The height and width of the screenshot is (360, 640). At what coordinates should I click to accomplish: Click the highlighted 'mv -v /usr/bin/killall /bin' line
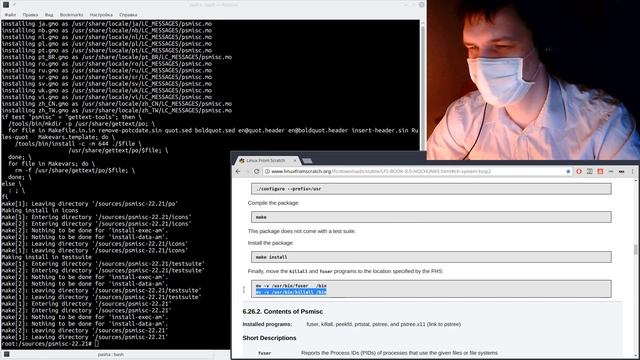[x=291, y=292]
